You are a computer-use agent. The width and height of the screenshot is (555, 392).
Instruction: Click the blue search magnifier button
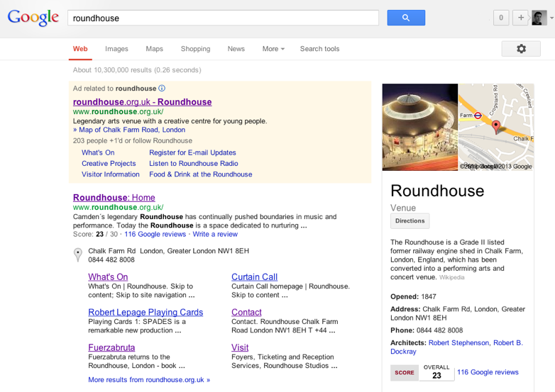406,18
